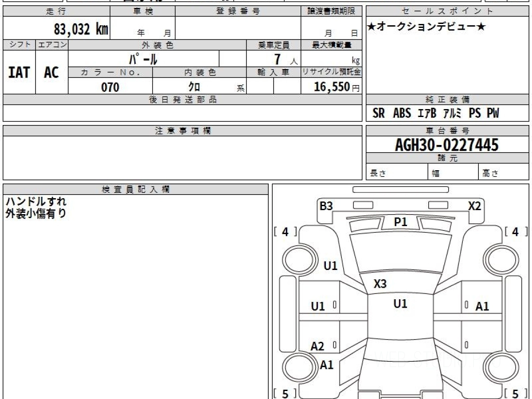Click the "P1" mark on the hood

click(401, 222)
